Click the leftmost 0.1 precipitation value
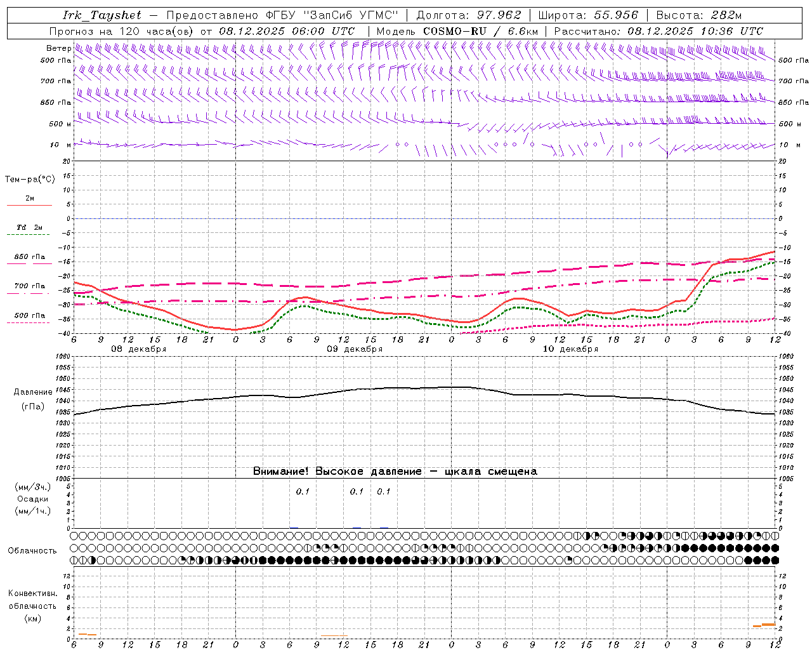The height and width of the screenshot is (650, 812). (x=303, y=491)
